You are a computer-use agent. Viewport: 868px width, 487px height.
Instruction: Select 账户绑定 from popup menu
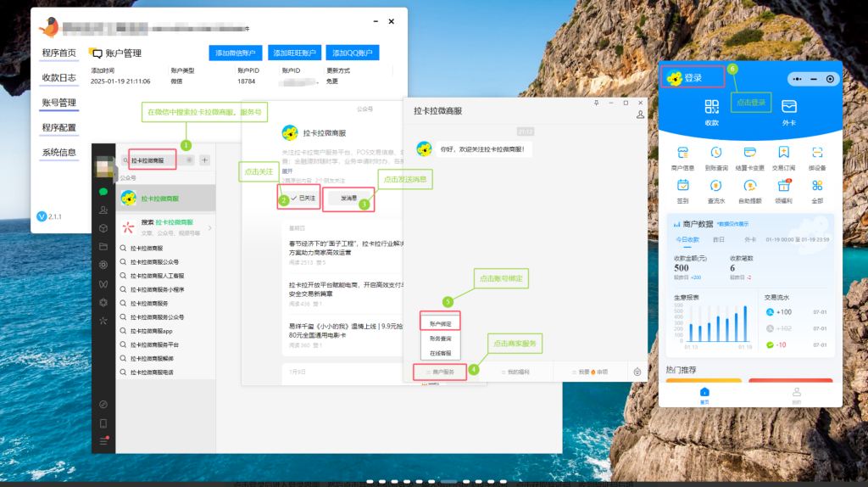tap(440, 324)
